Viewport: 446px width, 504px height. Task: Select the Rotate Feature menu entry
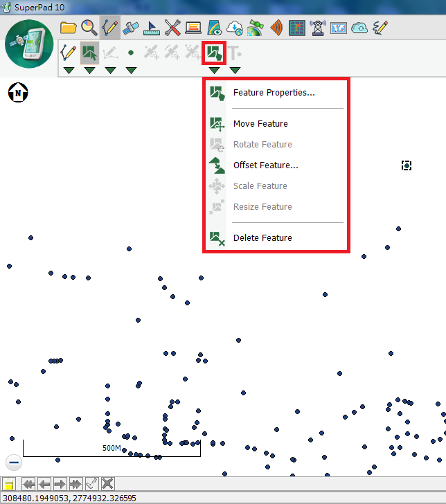tap(276, 144)
